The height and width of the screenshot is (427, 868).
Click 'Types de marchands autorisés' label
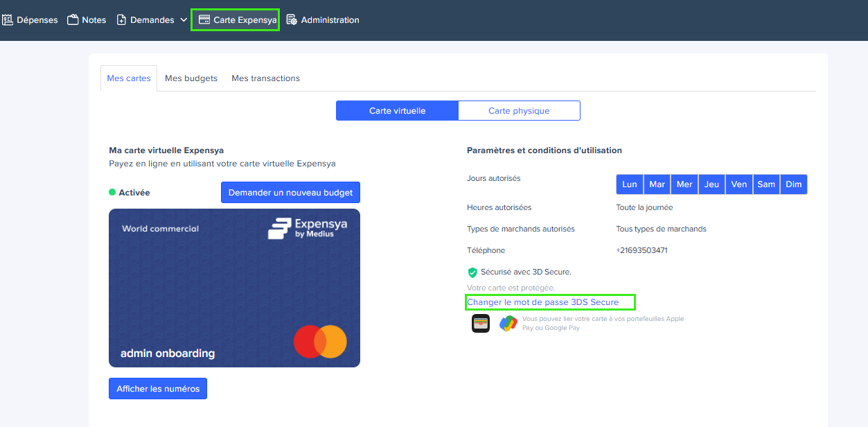coord(521,229)
